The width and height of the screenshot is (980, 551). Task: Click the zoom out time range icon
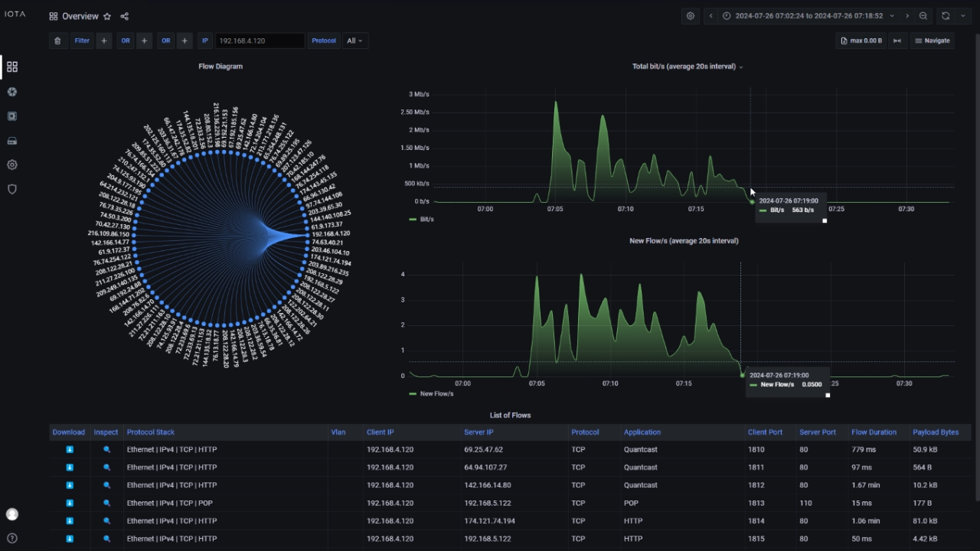tap(923, 16)
